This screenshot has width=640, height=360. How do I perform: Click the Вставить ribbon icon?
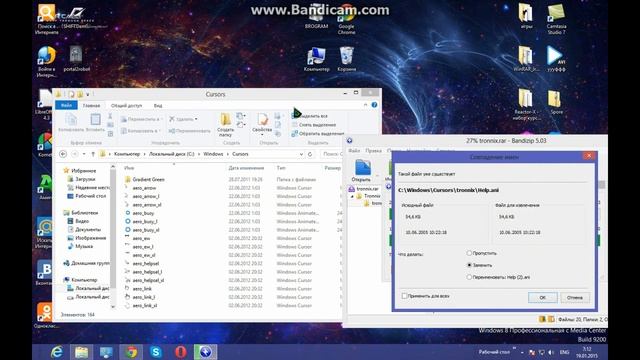95,123
